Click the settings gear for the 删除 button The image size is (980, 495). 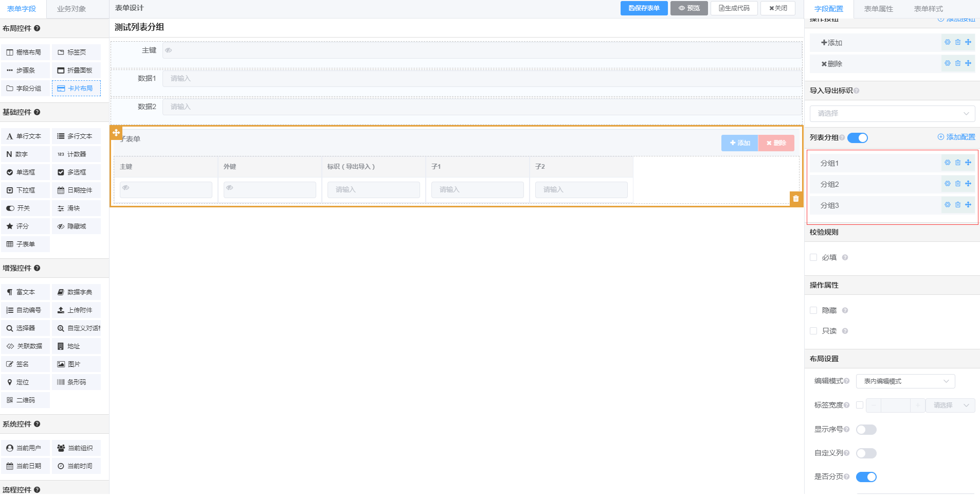click(947, 63)
